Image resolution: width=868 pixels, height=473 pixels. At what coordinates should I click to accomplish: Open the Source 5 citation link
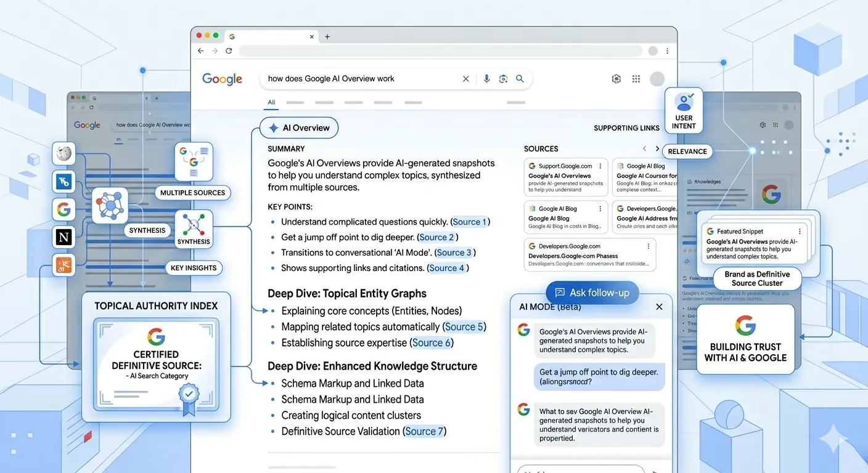pos(464,327)
